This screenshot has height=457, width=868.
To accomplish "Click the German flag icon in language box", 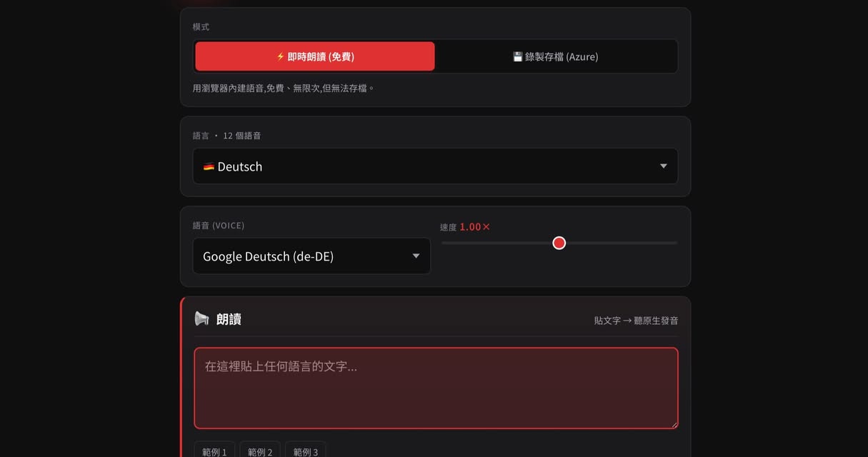I will [x=209, y=166].
